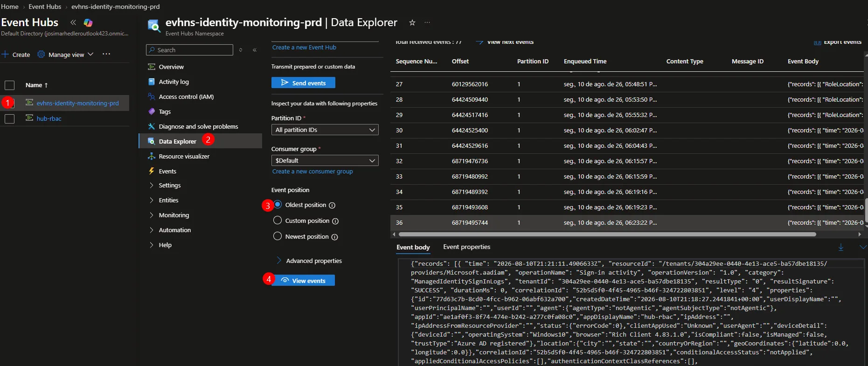Expand Advanced properties
The image size is (868, 366).
pos(309,261)
